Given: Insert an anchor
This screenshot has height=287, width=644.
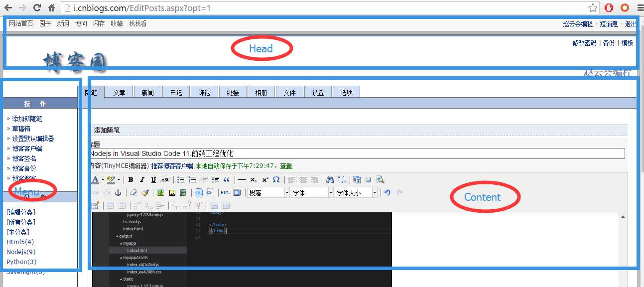Looking at the screenshot, I should (119, 193).
